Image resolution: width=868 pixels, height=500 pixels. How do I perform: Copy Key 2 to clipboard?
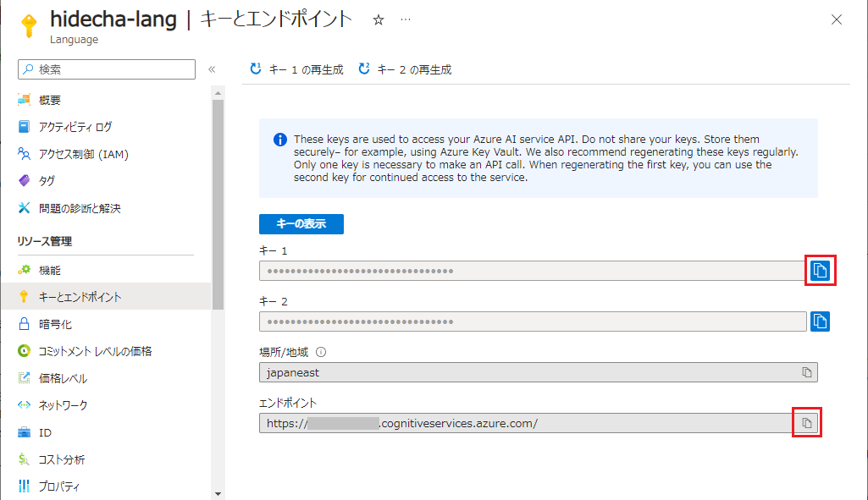click(x=820, y=321)
